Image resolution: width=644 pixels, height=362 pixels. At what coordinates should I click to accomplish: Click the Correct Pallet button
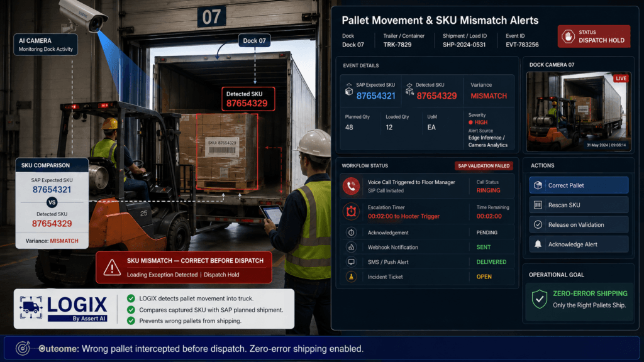(x=579, y=185)
